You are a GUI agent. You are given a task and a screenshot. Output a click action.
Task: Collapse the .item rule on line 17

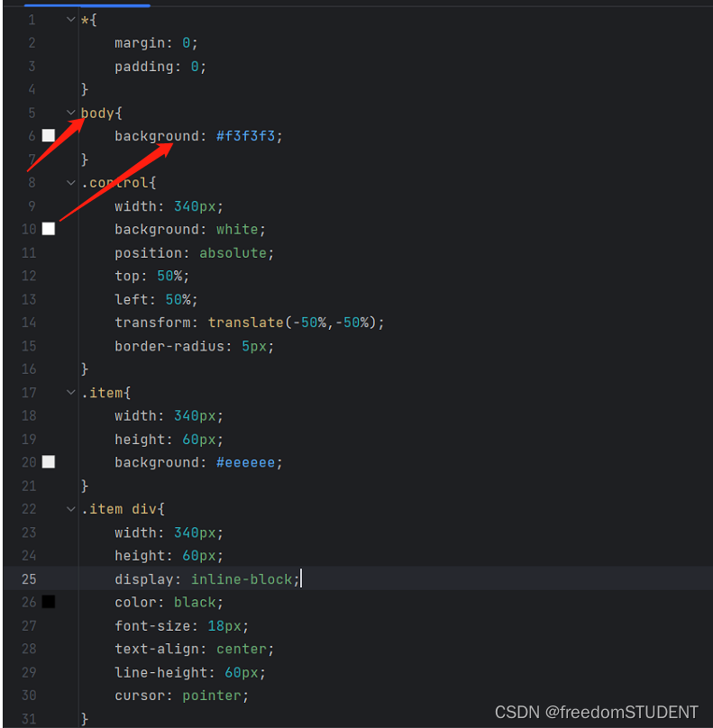71,393
